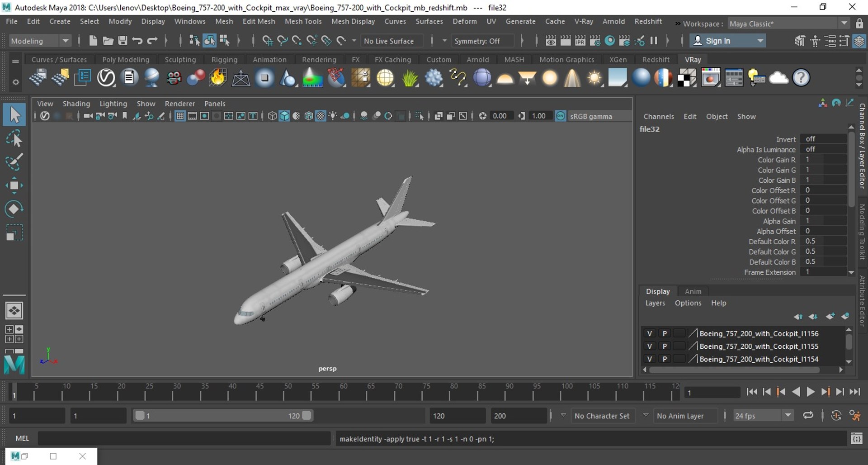The image size is (868, 465).
Task: Toggle playback P of layer l1156
Action: 665,333
